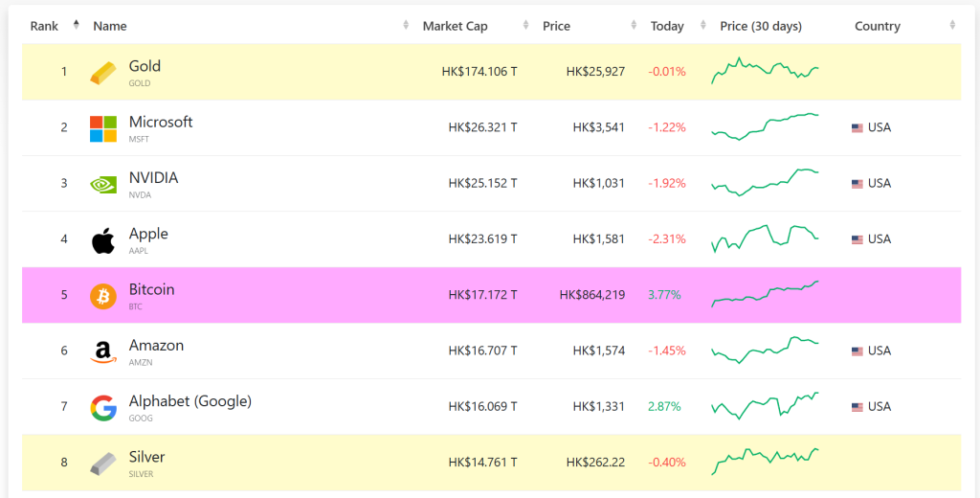Click the AMZN ticker label
This screenshot has height=498, width=980.
pyautogui.click(x=141, y=362)
